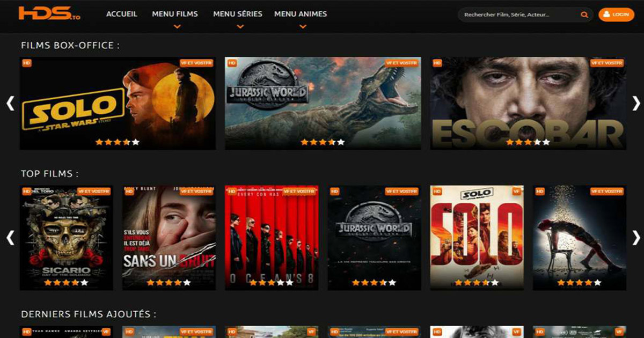The height and width of the screenshot is (338, 644).
Task: Go to the Accueil page
Action: tap(122, 14)
